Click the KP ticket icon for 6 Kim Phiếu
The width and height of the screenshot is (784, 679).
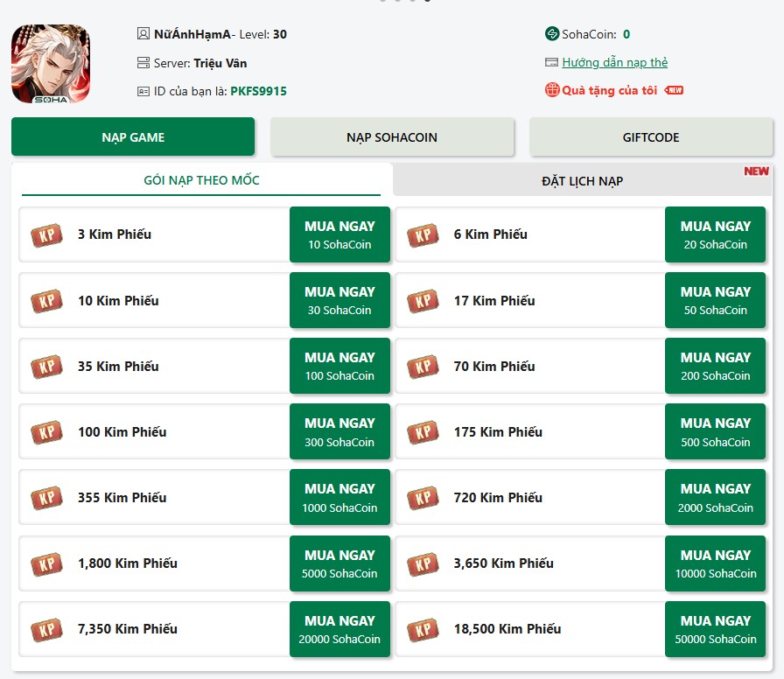423,235
